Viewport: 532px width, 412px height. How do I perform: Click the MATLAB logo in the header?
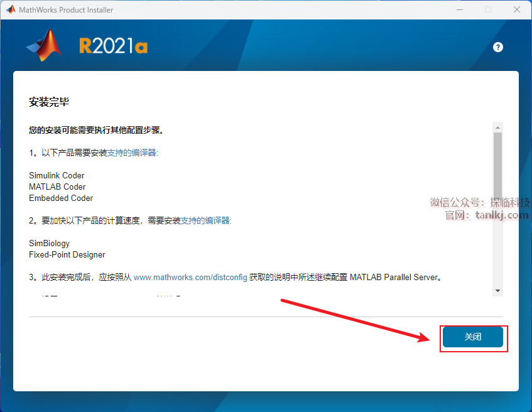click(44, 45)
